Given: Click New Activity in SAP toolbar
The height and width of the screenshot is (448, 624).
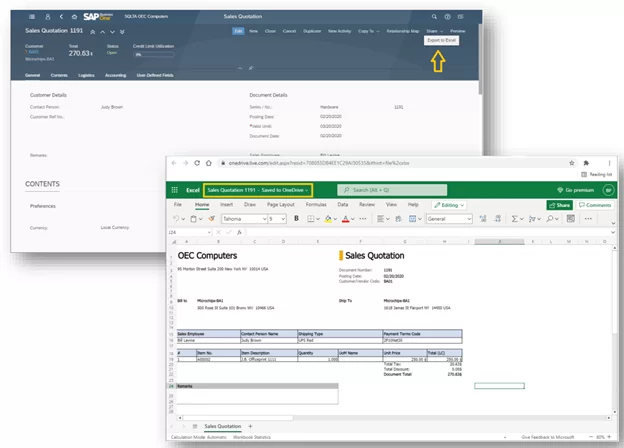Looking at the screenshot, I should click(339, 31).
